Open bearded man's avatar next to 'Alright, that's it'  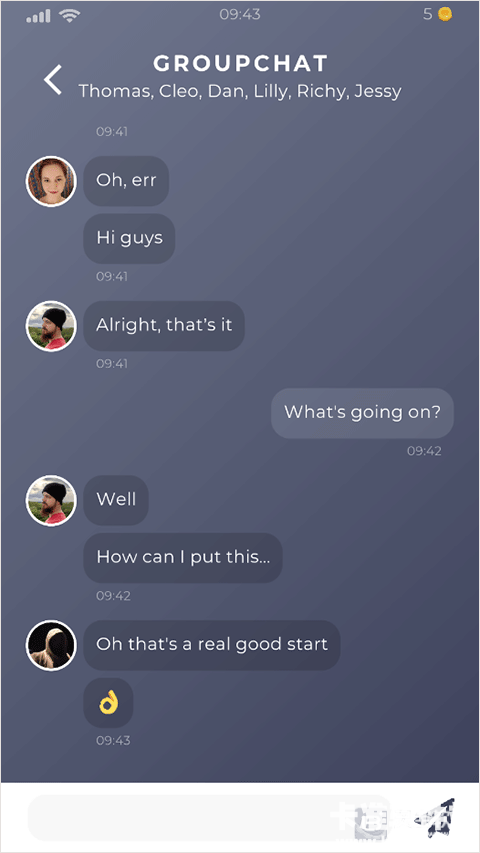coord(51,326)
